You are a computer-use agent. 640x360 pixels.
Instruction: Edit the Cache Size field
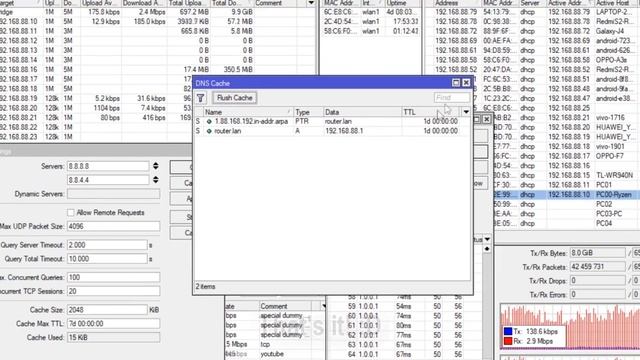tap(107, 310)
